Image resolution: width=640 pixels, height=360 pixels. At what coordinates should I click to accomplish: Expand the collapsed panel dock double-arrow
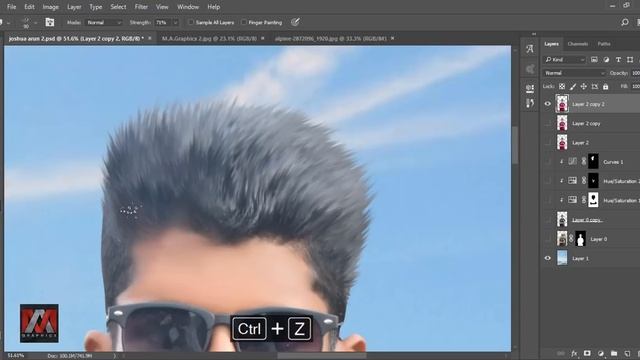click(x=534, y=34)
